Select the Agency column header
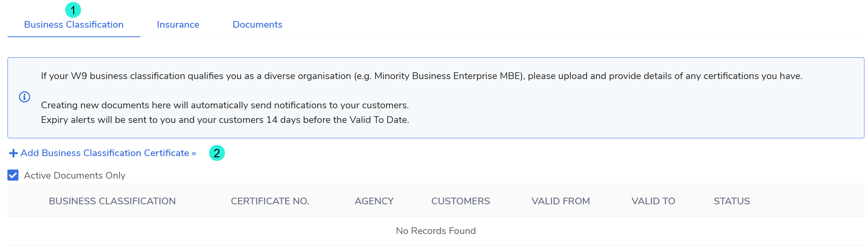The image size is (868, 247). pos(374,201)
